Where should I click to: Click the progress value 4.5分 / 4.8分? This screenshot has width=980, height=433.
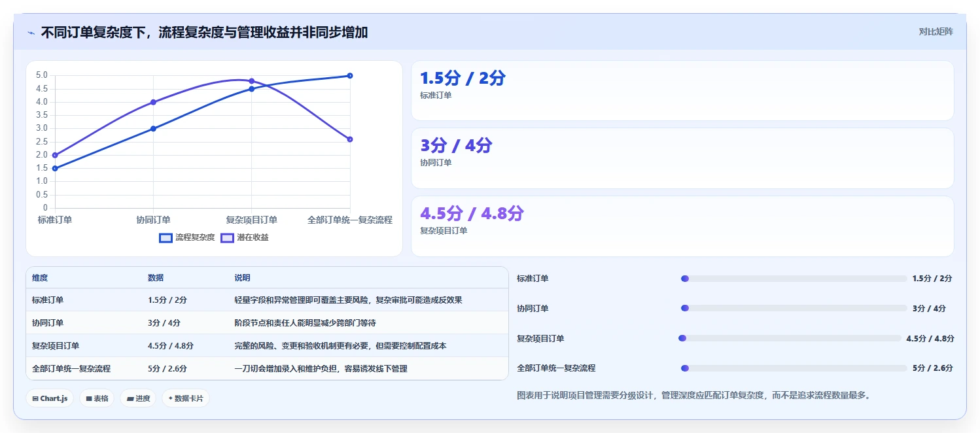(x=930, y=338)
